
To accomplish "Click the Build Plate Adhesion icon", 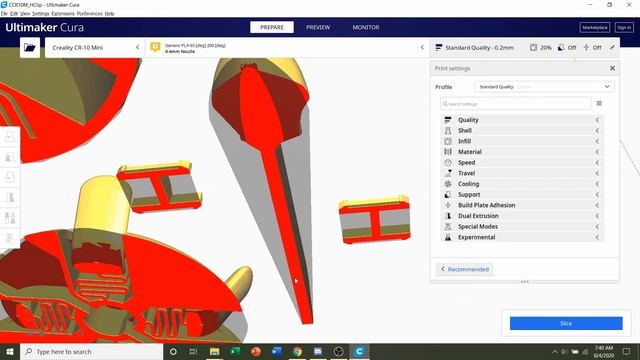I will tap(448, 205).
